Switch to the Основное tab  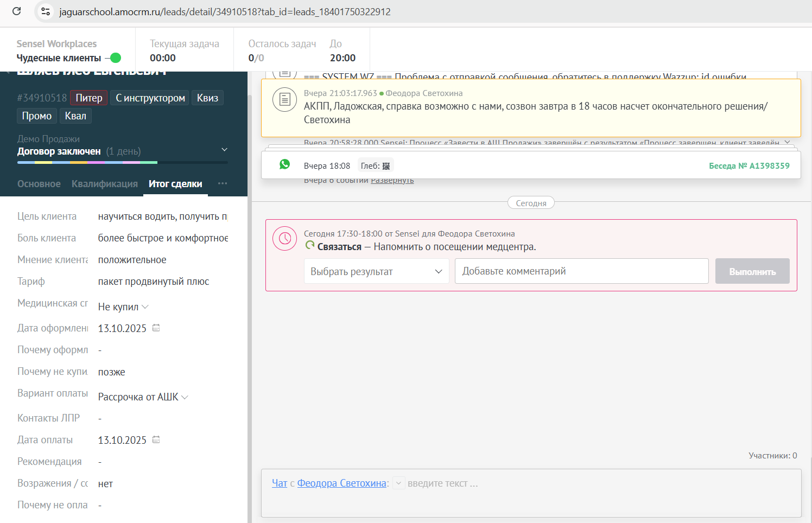[x=39, y=184]
